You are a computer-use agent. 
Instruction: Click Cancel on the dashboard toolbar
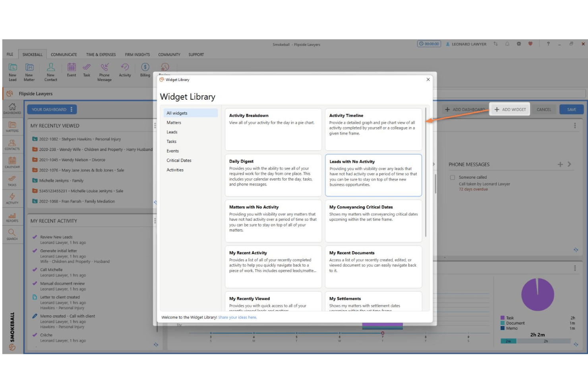click(x=544, y=110)
